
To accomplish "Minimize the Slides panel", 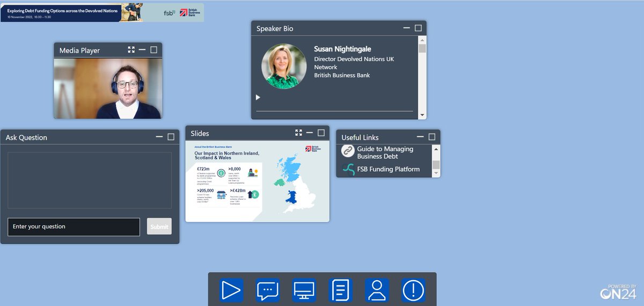I will click(310, 133).
